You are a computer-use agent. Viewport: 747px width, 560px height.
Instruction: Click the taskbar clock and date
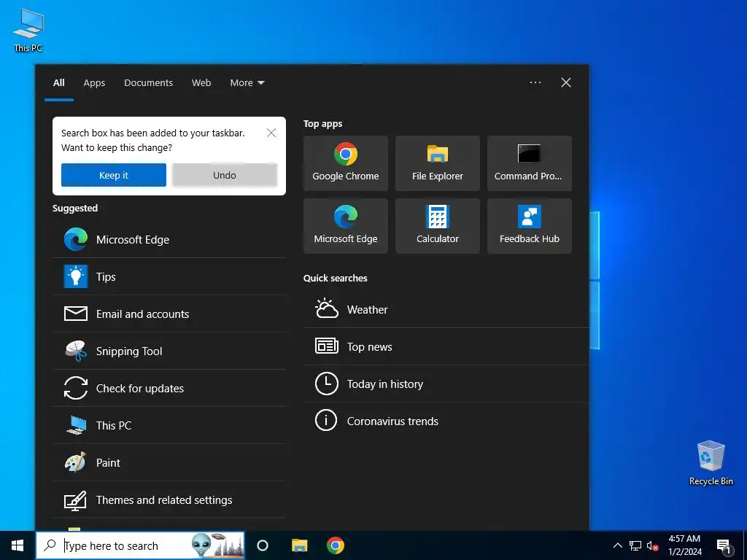(684, 545)
